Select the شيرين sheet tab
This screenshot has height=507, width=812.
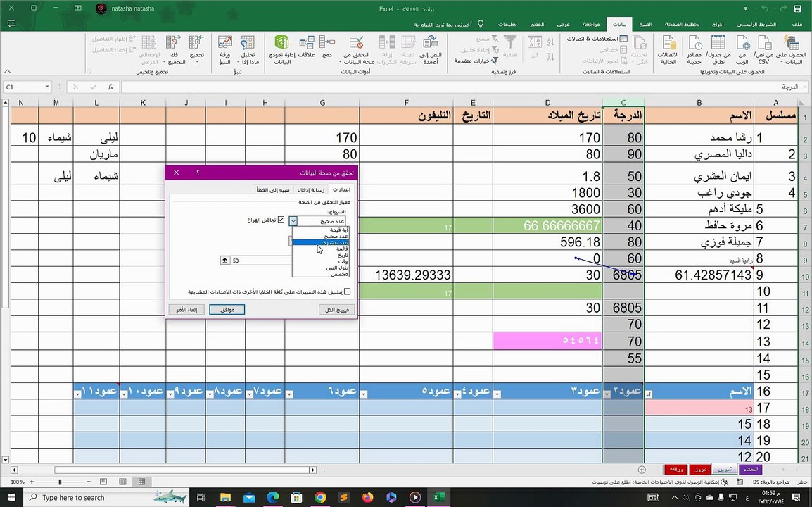(724, 469)
